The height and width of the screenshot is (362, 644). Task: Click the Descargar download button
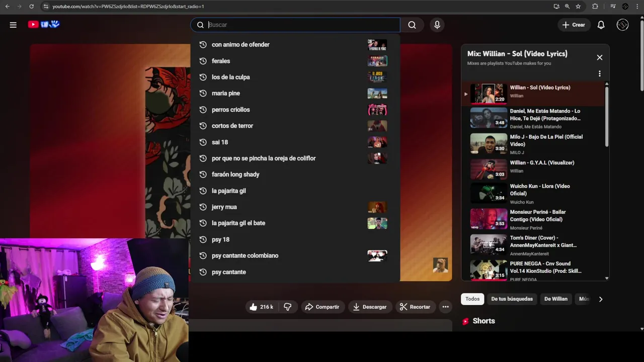coord(370,307)
